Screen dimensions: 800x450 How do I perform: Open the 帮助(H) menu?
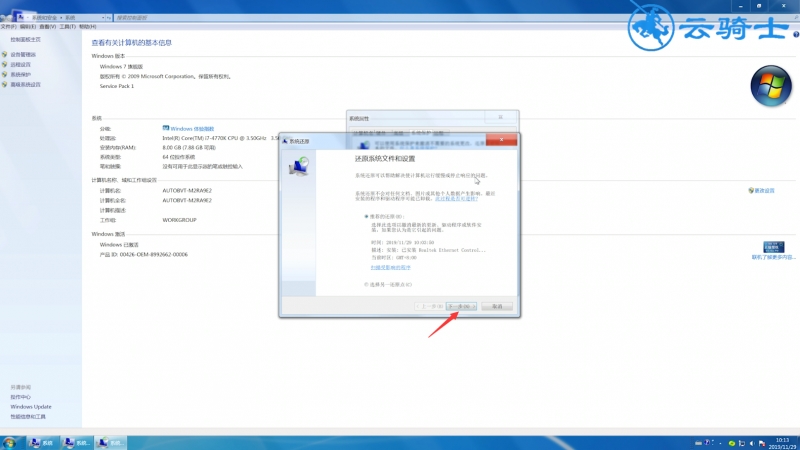click(87, 27)
